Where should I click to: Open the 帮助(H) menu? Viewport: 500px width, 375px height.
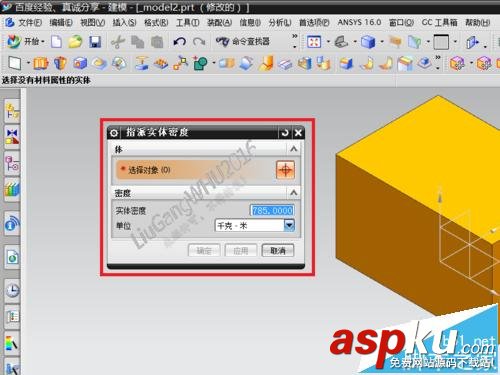tap(477, 23)
